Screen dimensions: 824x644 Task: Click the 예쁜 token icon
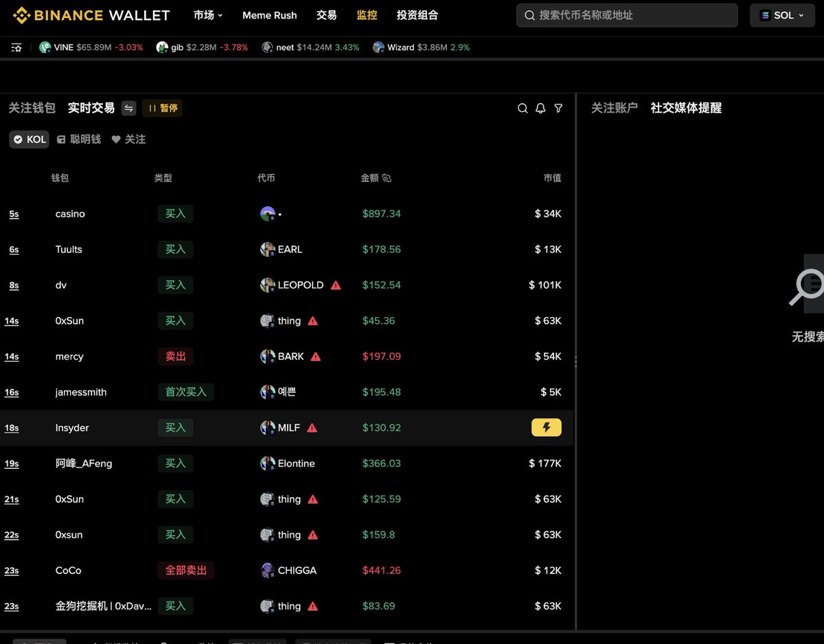(x=268, y=392)
